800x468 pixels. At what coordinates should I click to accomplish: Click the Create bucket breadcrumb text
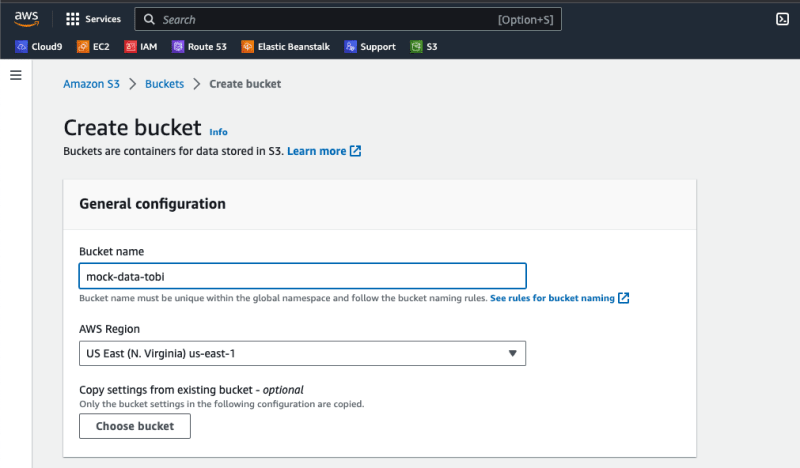pos(245,84)
